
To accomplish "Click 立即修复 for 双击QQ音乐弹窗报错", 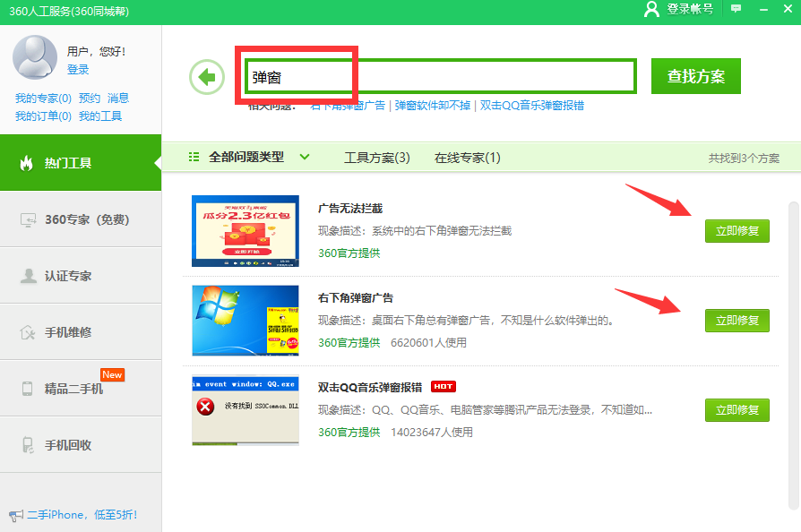I will (737, 410).
